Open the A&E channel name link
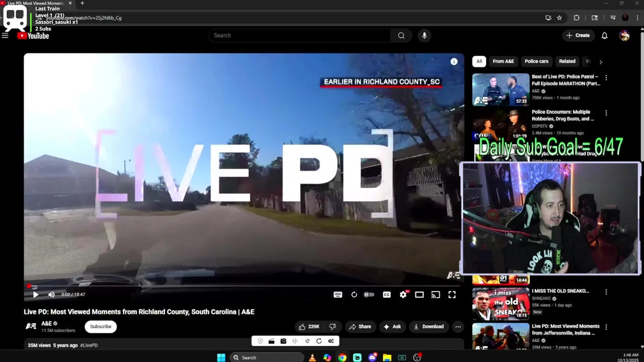The image size is (644, 362). point(46,323)
